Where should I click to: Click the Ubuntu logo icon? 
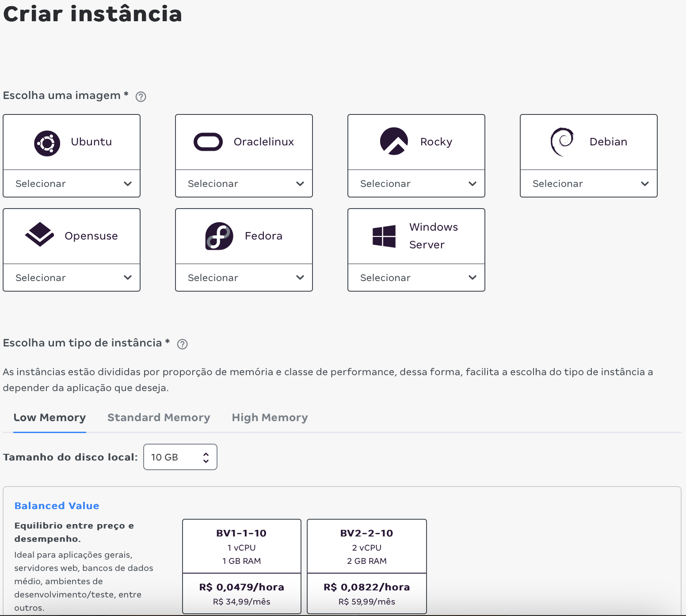47,144
